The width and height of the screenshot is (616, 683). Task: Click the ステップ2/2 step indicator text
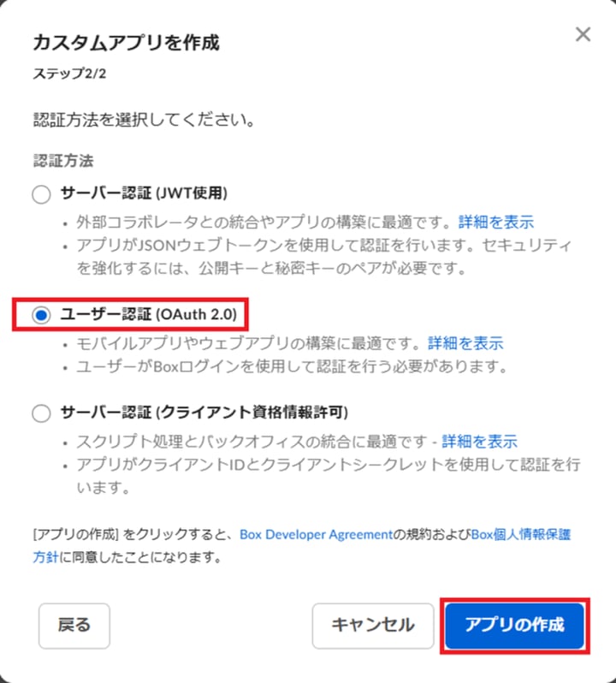(69, 74)
